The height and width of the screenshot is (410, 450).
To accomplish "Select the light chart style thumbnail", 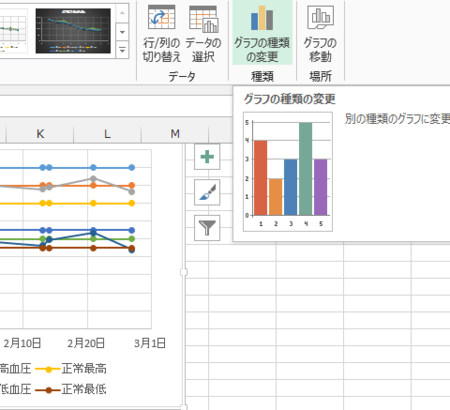I will coord(13,31).
